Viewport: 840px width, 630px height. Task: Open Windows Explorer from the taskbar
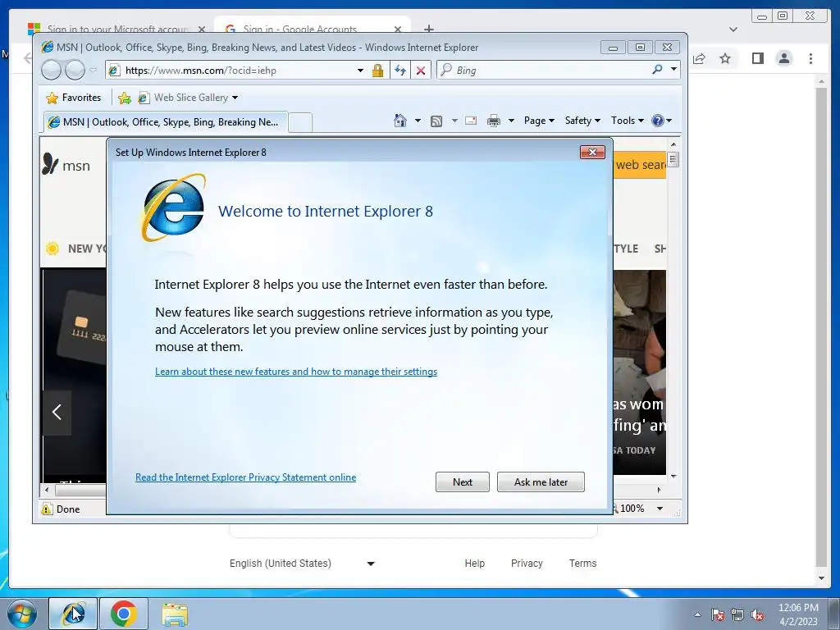click(x=175, y=614)
